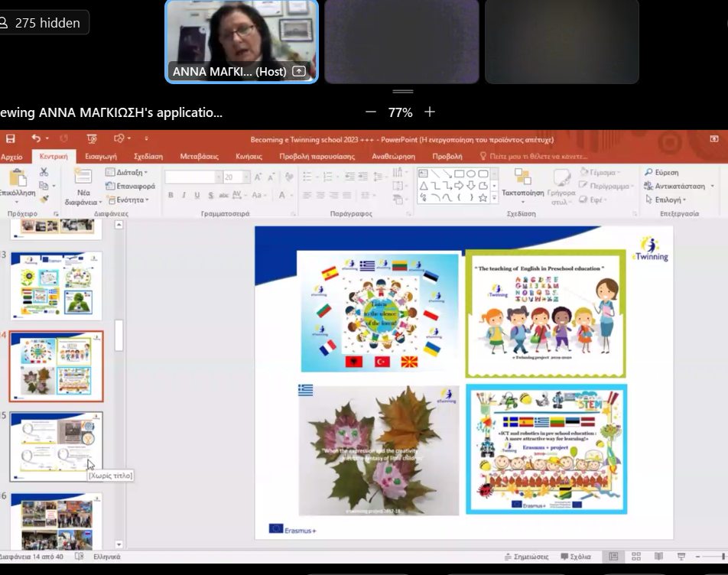Click the zoom in plus beside 77%

(430, 112)
